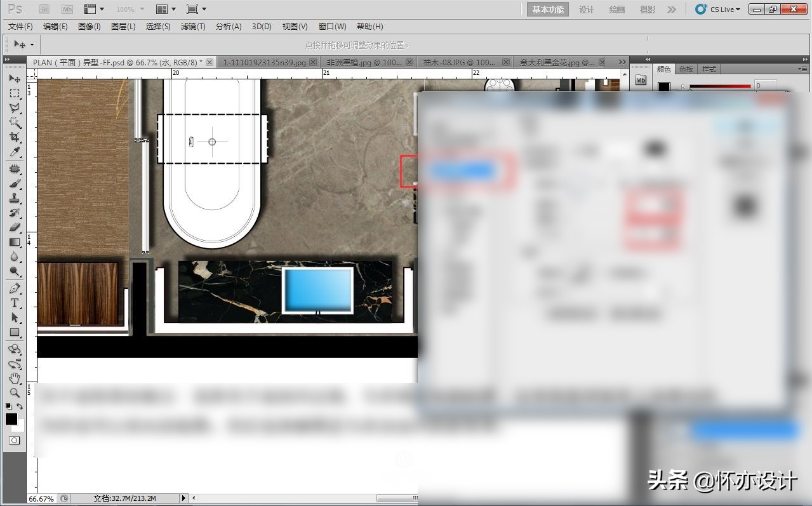This screenshot has width=812, height=506.
Task: Toggle Quick Mask mode
Action: click(x=15, y=440)
